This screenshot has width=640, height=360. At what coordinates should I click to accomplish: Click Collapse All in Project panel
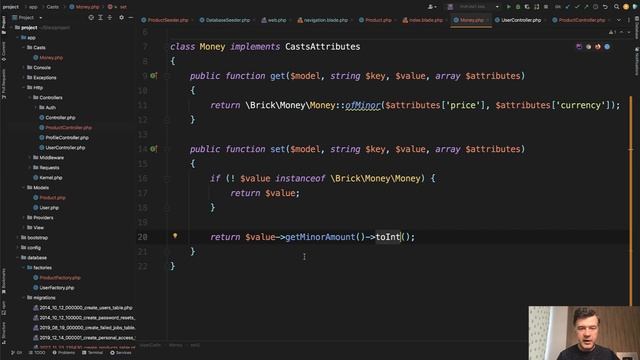(x=110, y=18)
